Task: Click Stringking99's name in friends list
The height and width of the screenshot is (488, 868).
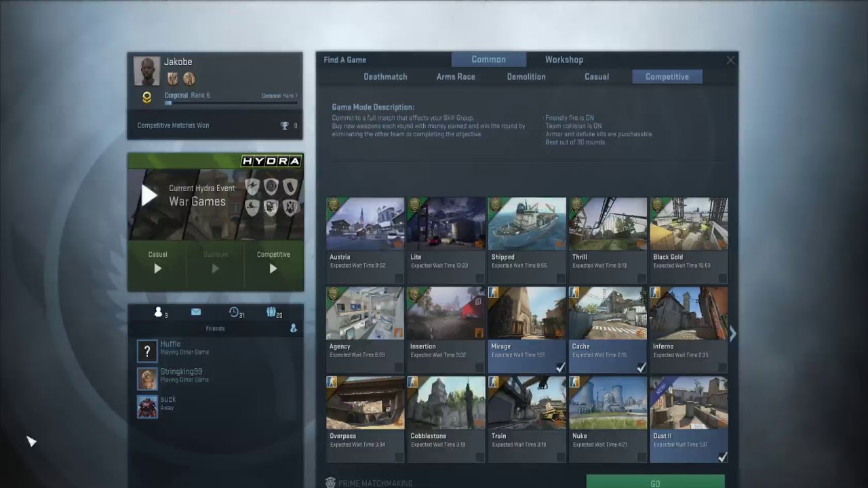Action: [181, 371]
